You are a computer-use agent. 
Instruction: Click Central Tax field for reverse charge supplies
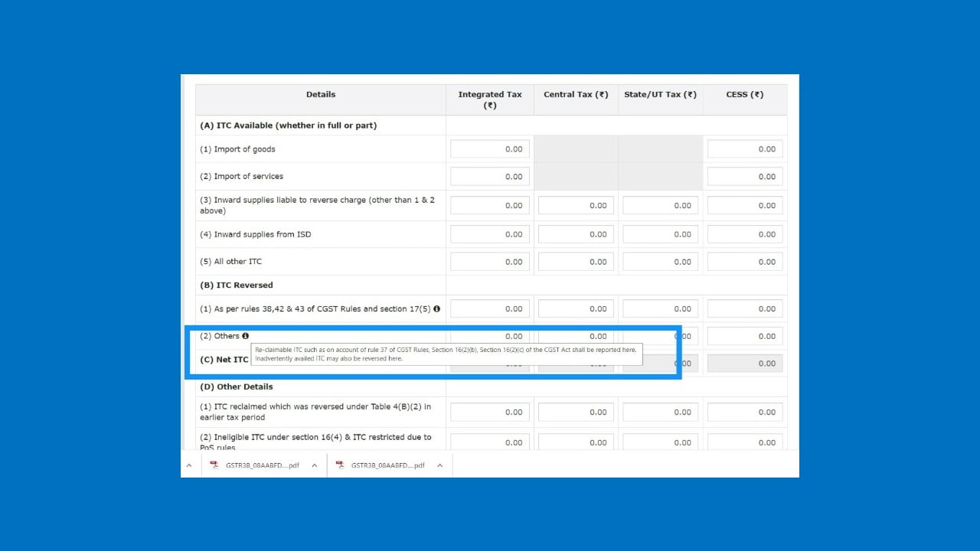(576, 205)
